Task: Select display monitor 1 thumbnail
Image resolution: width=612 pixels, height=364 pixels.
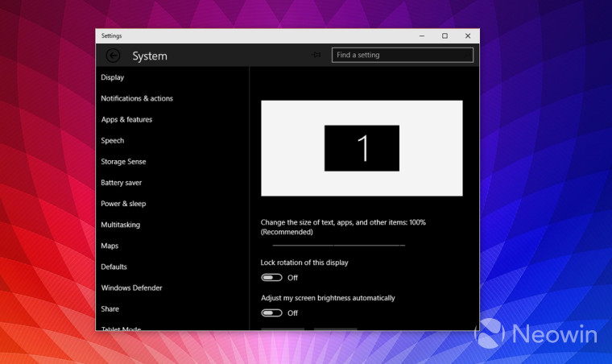Action: click(x=362, y=148)
